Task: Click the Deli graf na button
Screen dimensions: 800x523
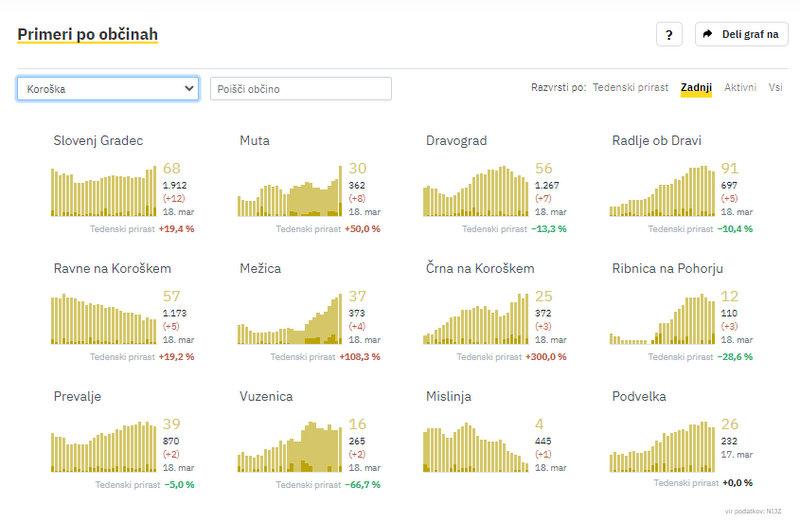Action: pyautogui.click(x=742, y=34)
